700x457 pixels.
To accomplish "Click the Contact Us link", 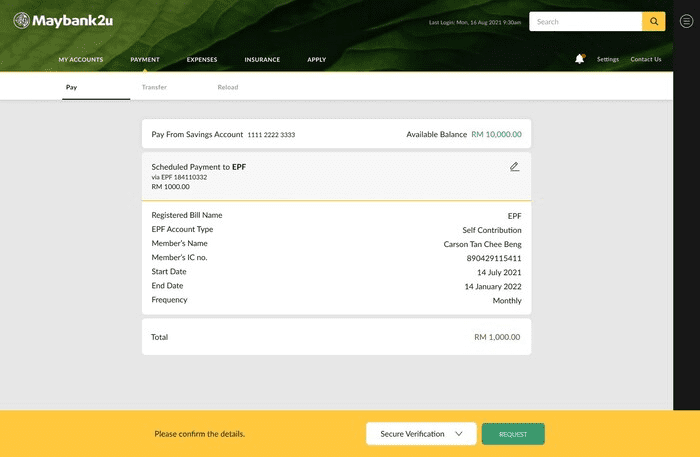I will [x=645, y=59].
